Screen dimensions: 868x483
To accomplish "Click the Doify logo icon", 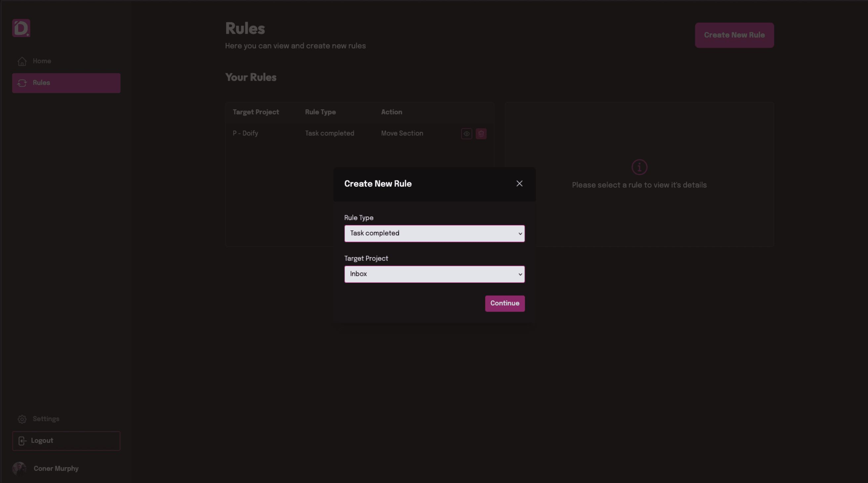I will coord(21,28).
